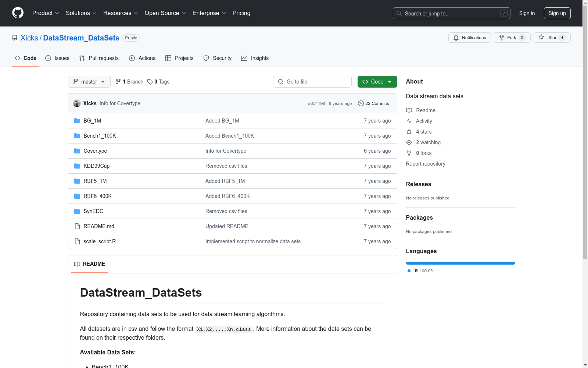The image size is (588, 368).
Task: Open the Insights tab
Action: (x=255, y=58)
